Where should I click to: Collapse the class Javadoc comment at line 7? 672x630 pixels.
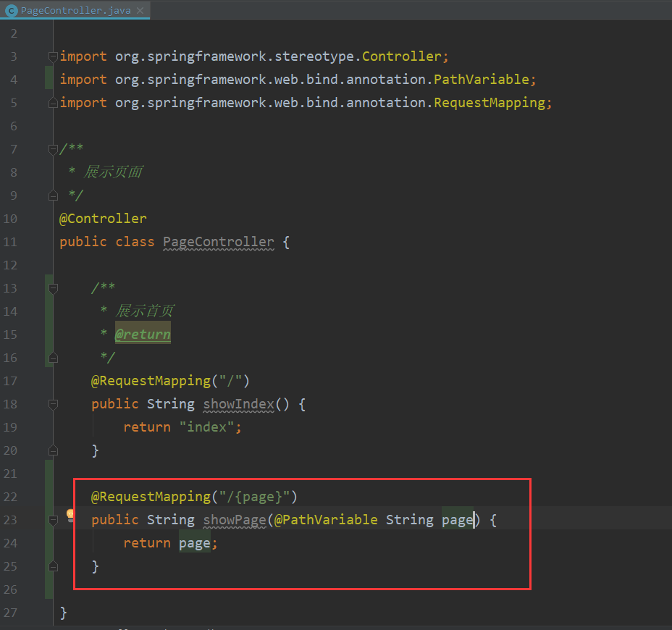pos(53,149)
